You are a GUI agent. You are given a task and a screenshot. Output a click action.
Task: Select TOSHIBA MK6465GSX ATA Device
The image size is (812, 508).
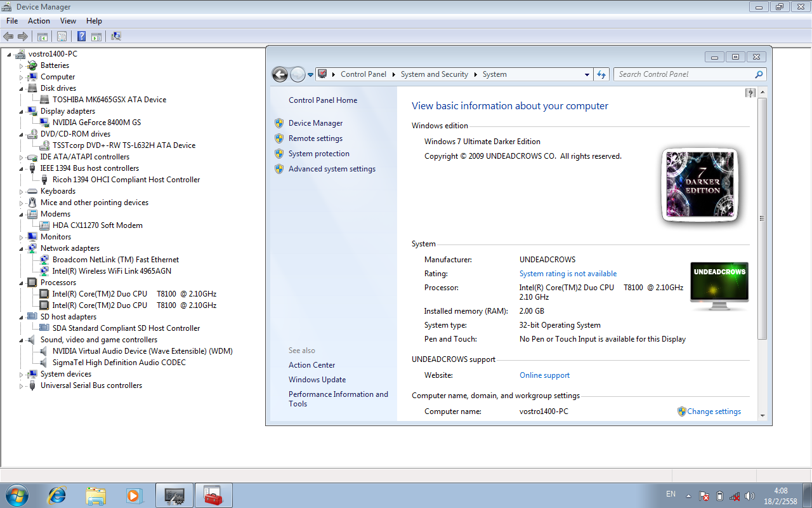[109, 100]
